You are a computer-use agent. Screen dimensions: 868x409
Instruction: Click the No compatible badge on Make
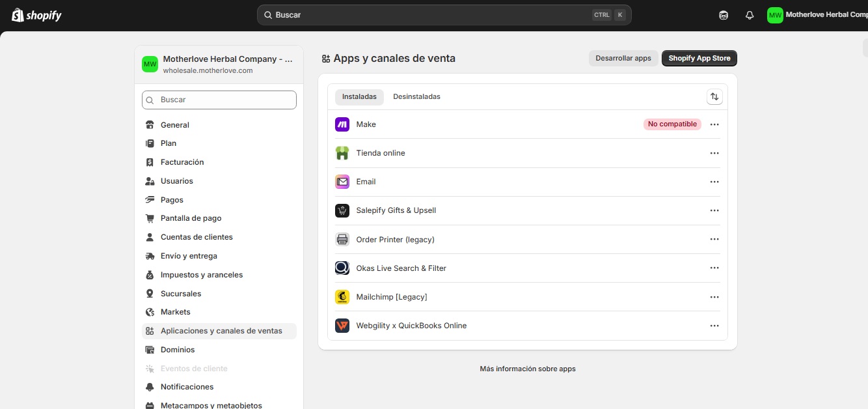(x=673, y=124)
